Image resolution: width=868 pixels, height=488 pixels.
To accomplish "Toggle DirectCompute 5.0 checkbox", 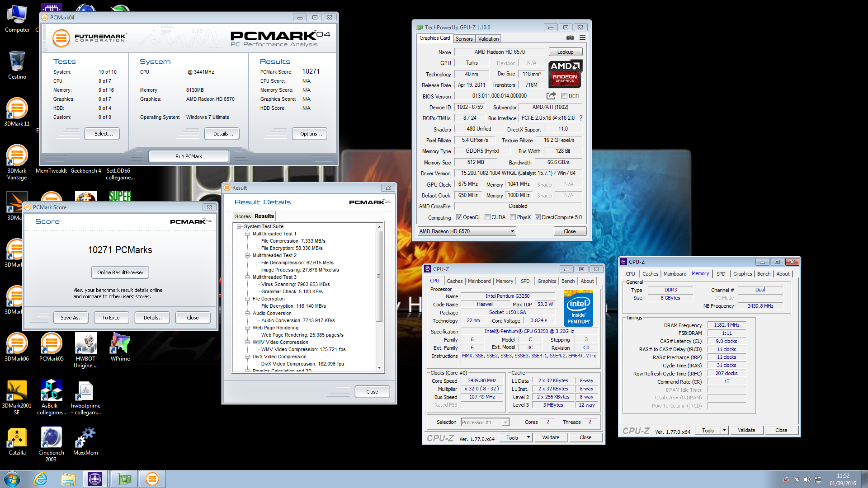I will [x=538, y=217].
